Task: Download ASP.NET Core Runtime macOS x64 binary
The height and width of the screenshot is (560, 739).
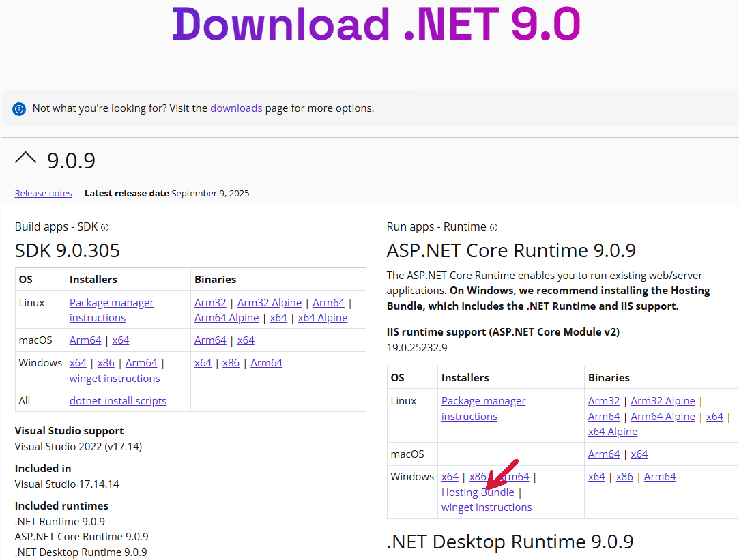Action: click(x=639, y=454)
